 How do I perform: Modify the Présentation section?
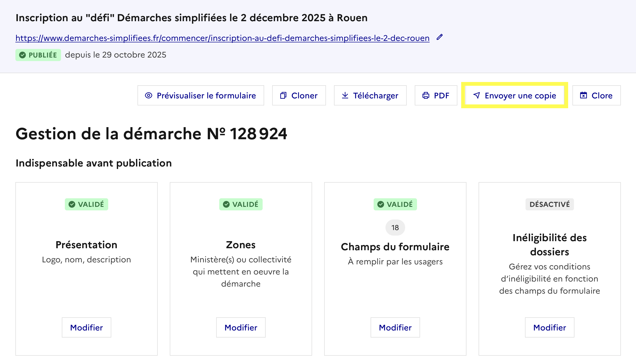[87, 327]
